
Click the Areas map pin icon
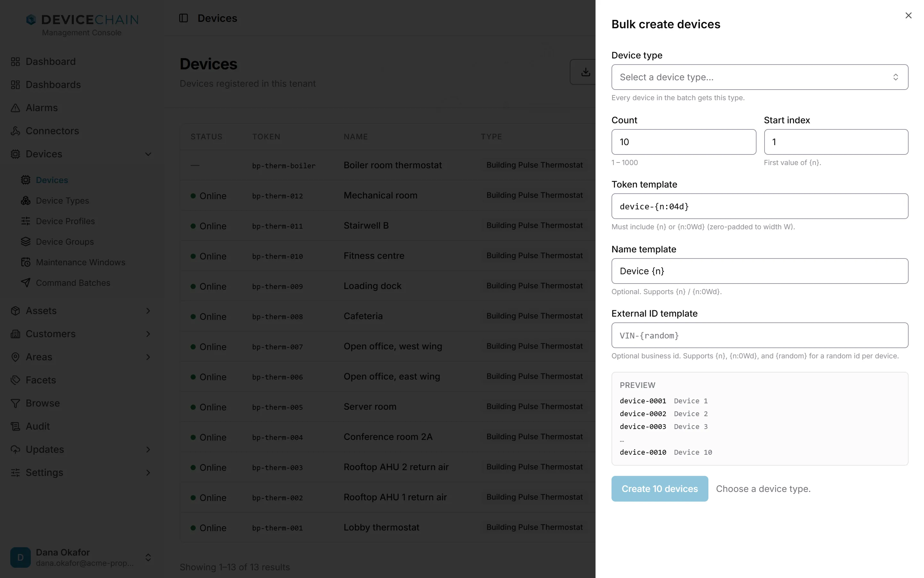pyautogui.click(x=15, y=357)
